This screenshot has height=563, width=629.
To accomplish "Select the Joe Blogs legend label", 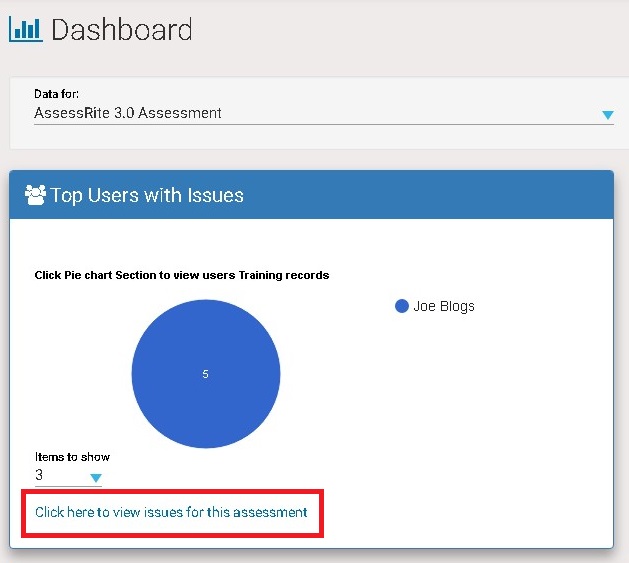I will (444, 307).
